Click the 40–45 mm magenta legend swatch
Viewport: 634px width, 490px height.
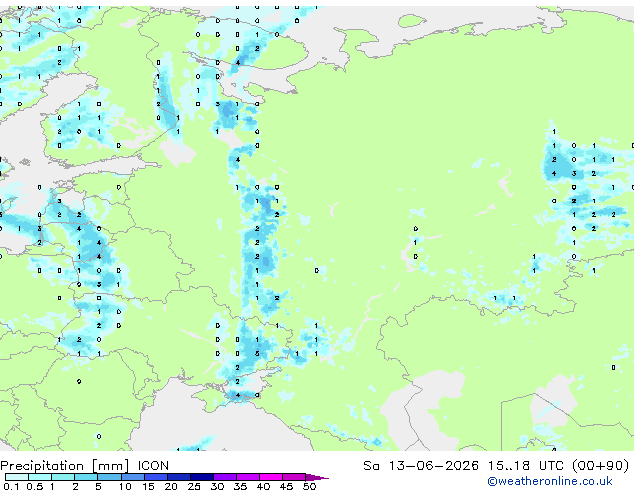point(271,477)
